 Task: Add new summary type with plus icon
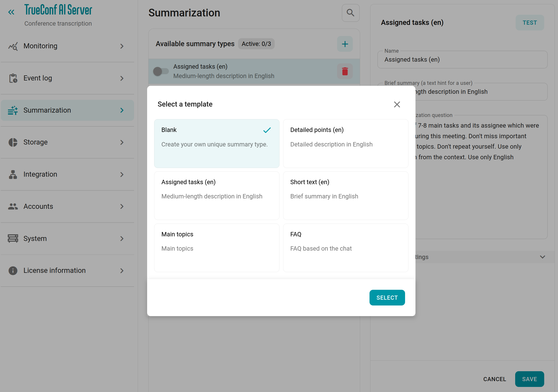pos(345,44)
